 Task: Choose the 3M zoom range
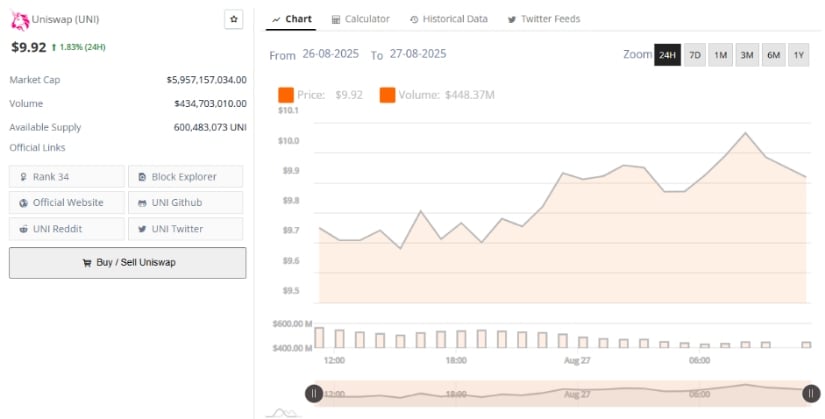747,55
